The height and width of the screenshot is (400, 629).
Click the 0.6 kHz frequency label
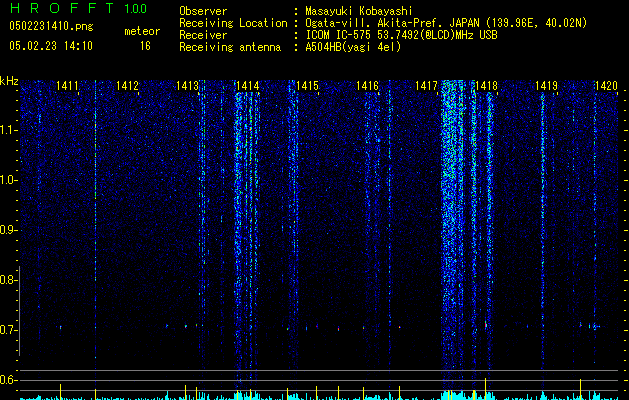tap(8, 380)
